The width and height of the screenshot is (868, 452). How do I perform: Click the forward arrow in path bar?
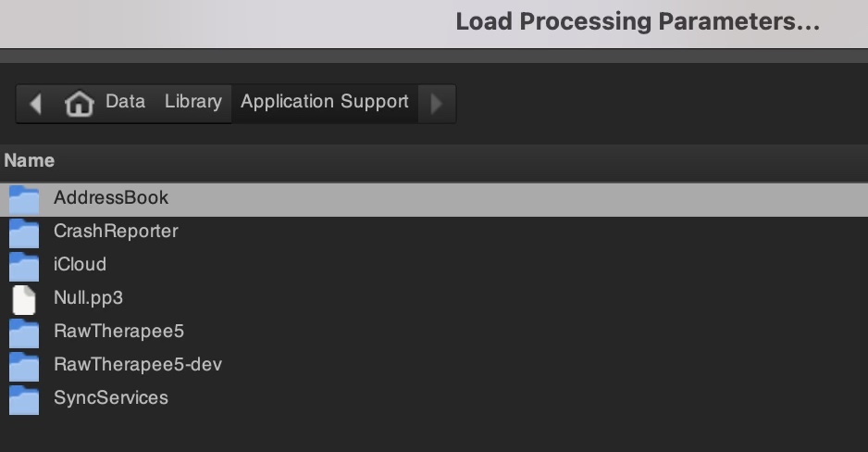click(x=437, y=104)
